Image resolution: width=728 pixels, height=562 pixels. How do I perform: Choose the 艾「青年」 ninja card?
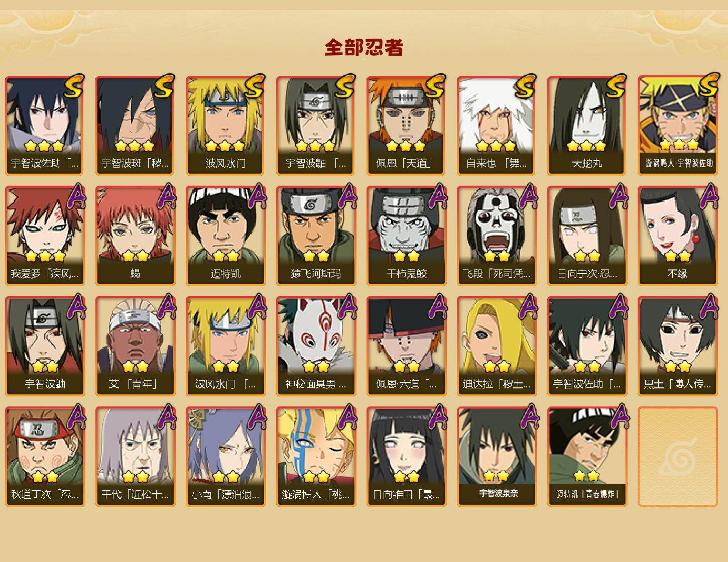[x=135, y=346]
